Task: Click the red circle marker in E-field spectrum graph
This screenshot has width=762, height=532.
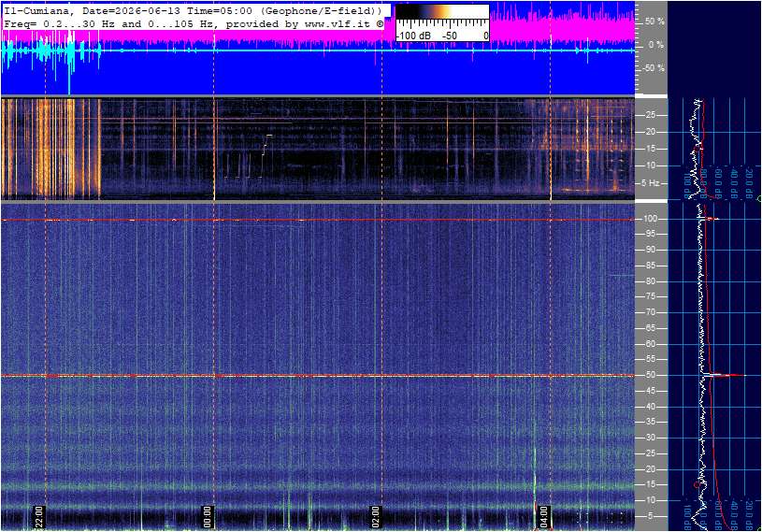Action: 697,485
